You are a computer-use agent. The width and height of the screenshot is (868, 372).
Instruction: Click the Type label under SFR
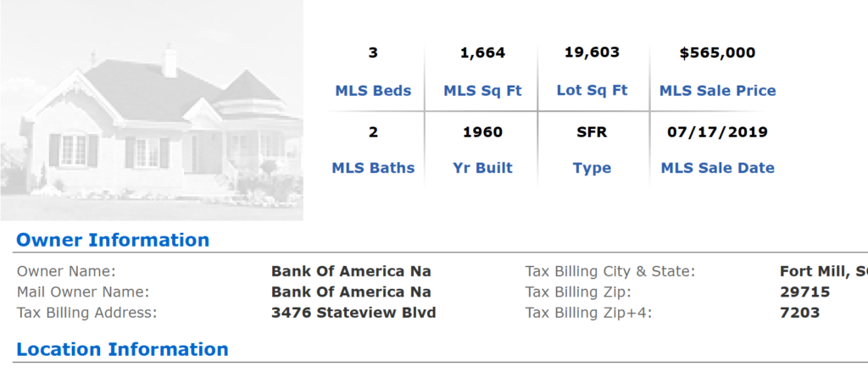click(x=592, y=169)
